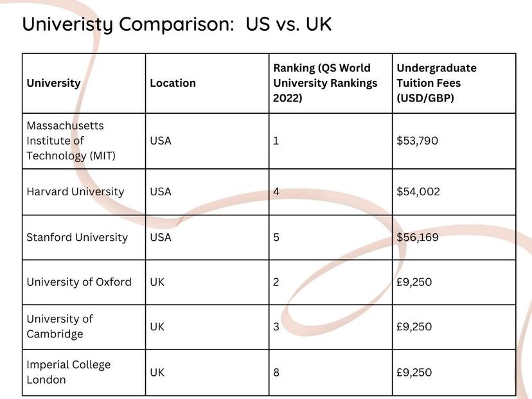Select the '$53,790' tuition cell

[454, 141]
